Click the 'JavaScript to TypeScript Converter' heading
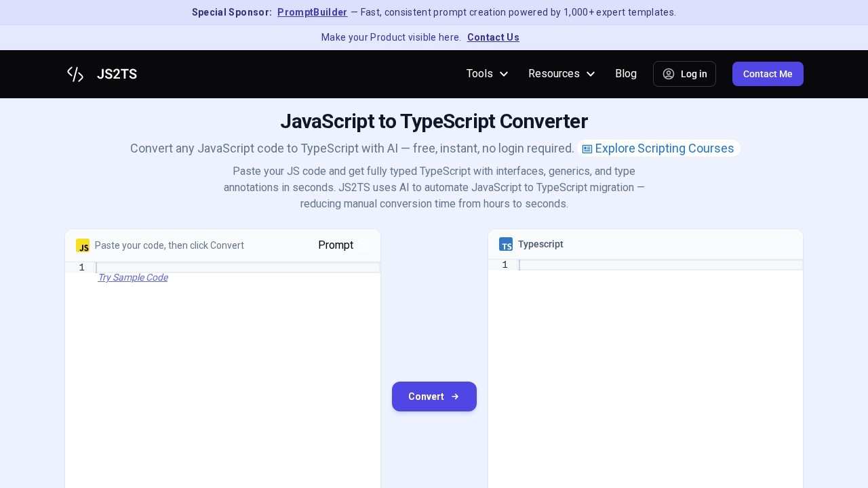The image size is (868, 488). [434, 121]
